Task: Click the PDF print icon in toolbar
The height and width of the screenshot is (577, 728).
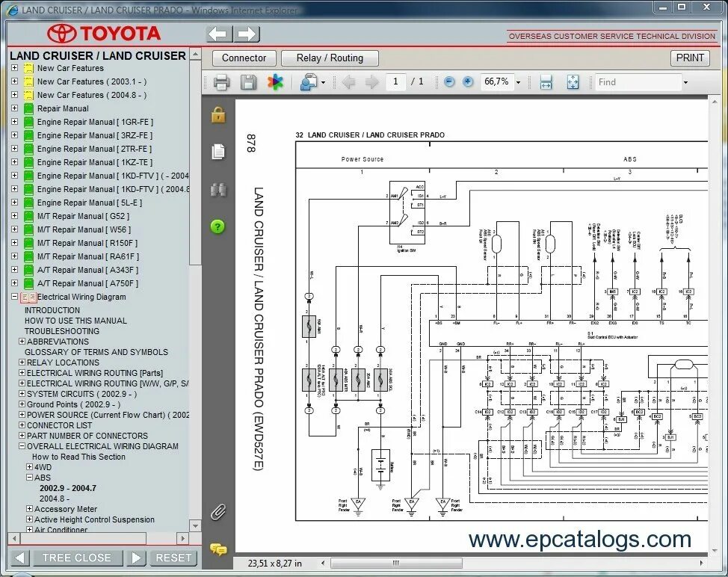Action: pos(221,82)
